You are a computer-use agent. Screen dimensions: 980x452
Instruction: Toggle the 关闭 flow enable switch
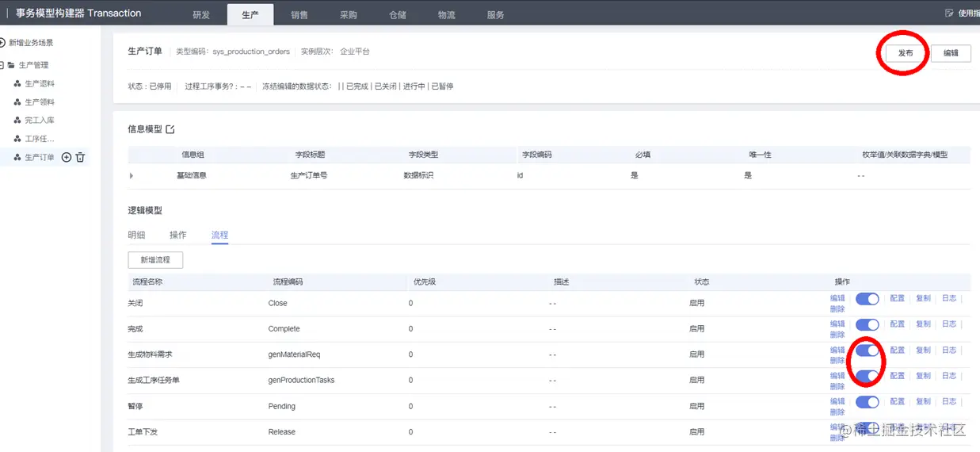click(x=868, y=299)
